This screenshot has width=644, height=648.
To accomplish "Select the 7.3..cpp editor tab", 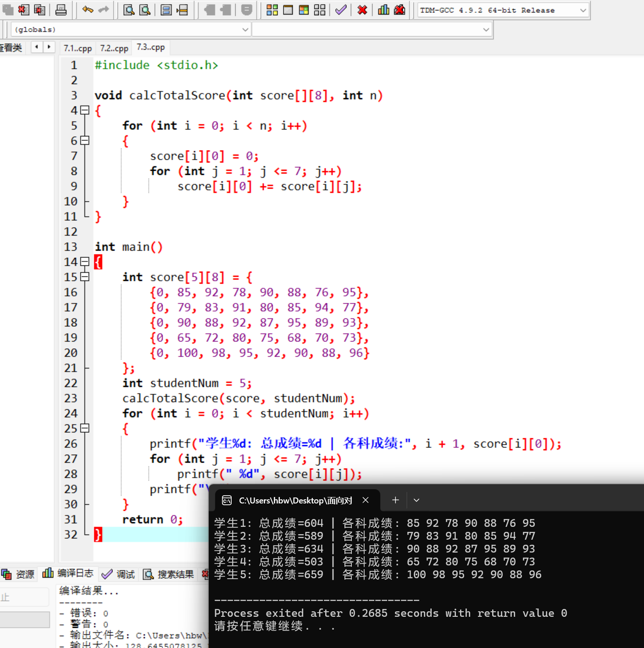I will [x=151, y=47].
